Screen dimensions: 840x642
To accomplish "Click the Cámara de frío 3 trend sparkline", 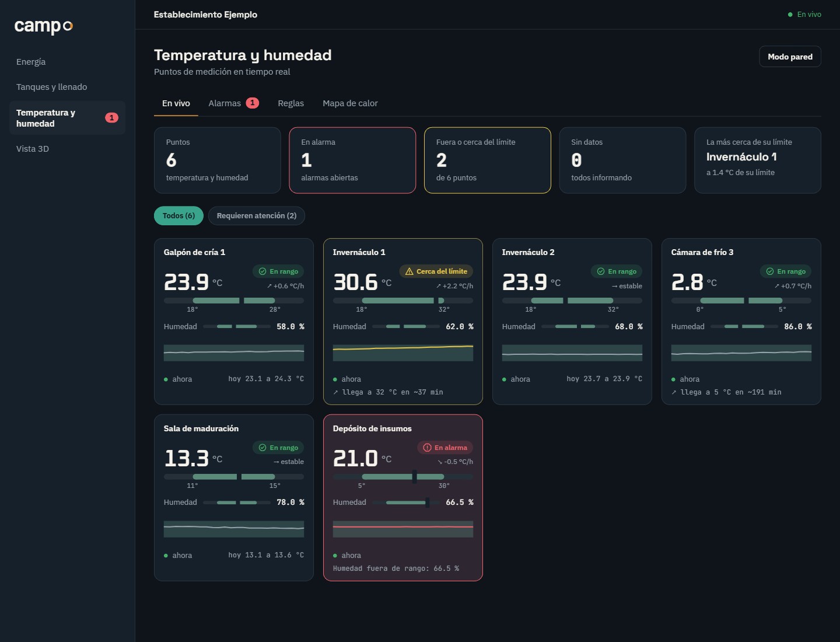I will tap(741, 353).
